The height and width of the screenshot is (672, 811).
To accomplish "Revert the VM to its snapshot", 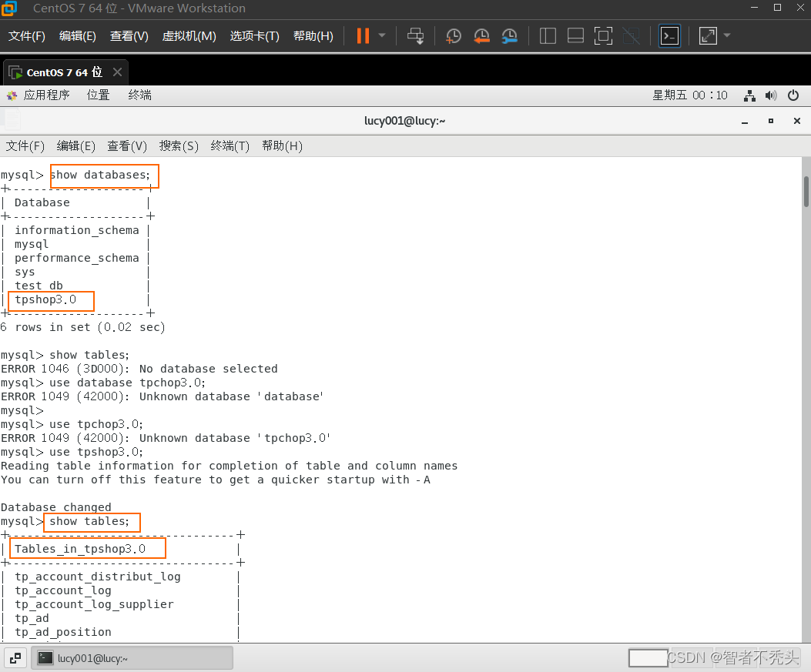I will click(481, 35).
